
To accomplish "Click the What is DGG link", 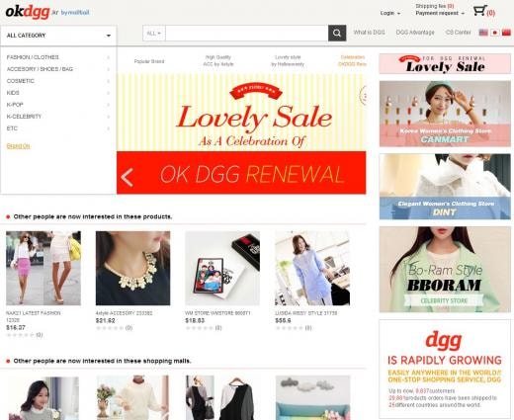I will click(369, 33).
